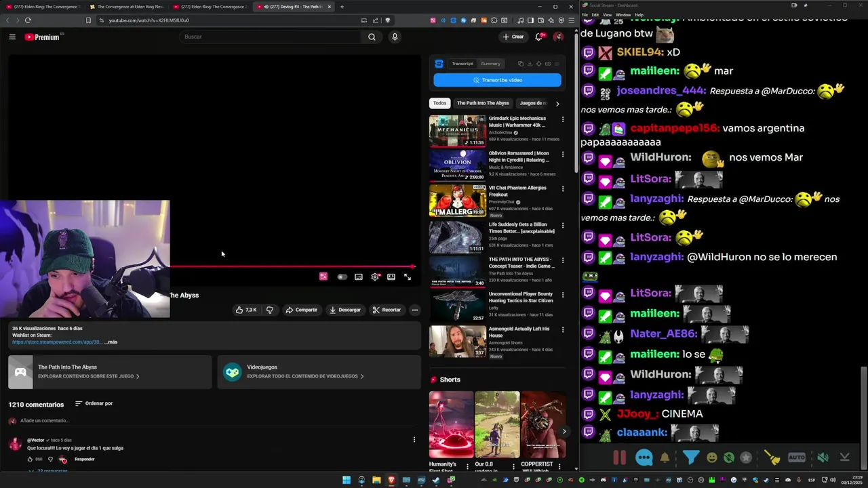Click the Brave Shields lion icon
Image resolution: width=868 pixels, height=488 pixels.
point(388,20)
